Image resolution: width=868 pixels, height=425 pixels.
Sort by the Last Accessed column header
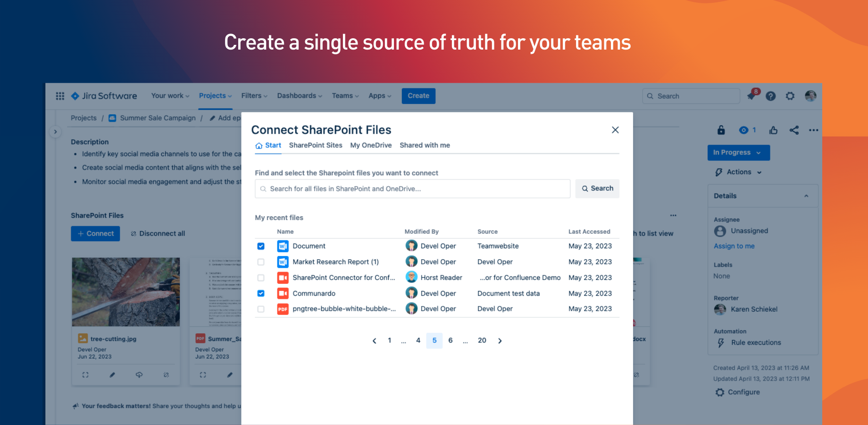(x=589, y=232)
